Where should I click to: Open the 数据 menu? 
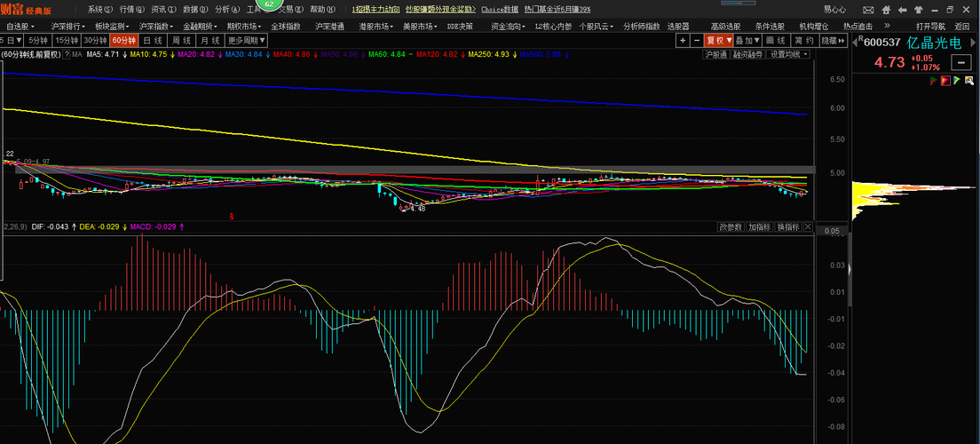coord(195,10)
